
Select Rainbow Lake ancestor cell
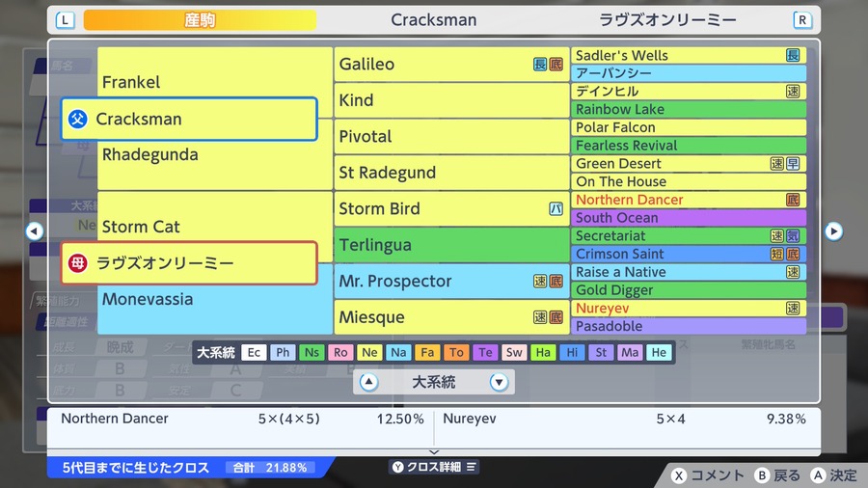click(689, 110)
